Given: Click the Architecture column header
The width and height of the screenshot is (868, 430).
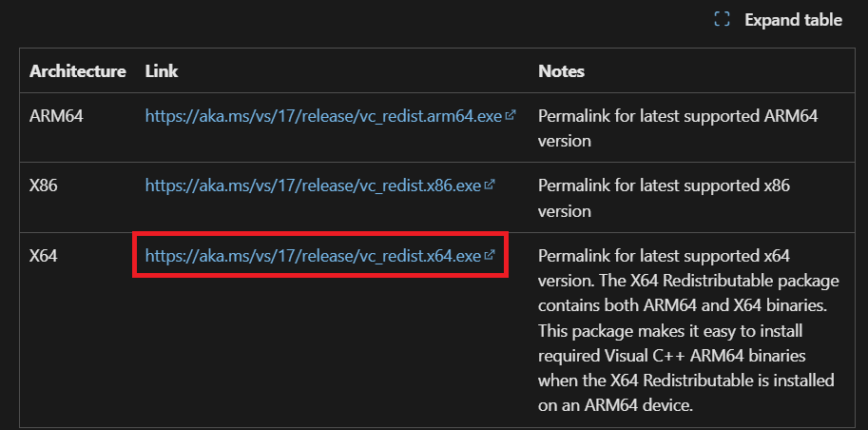Looking at the screenshot, I should click(78, 71).
